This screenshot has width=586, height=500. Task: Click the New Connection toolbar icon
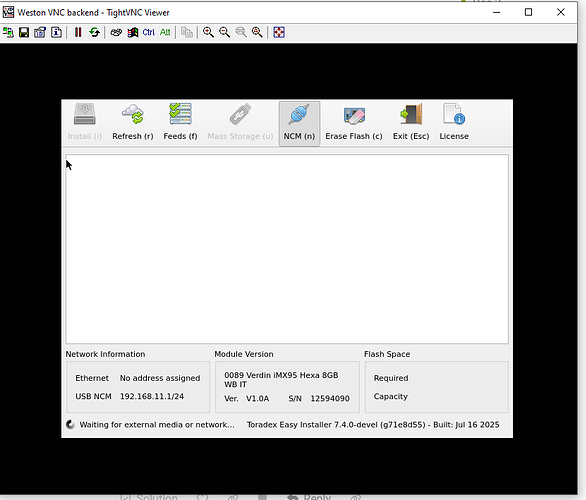point(8,33)
